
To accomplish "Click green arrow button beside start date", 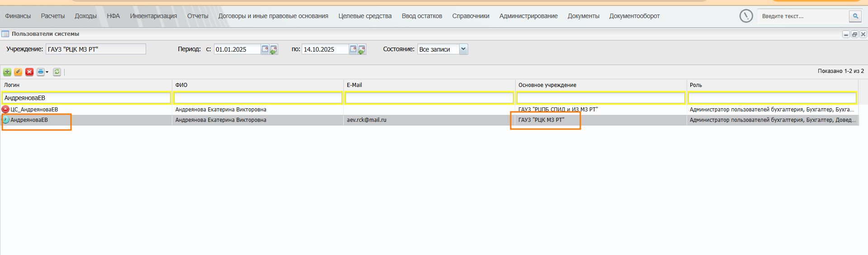I will point(274,49).
